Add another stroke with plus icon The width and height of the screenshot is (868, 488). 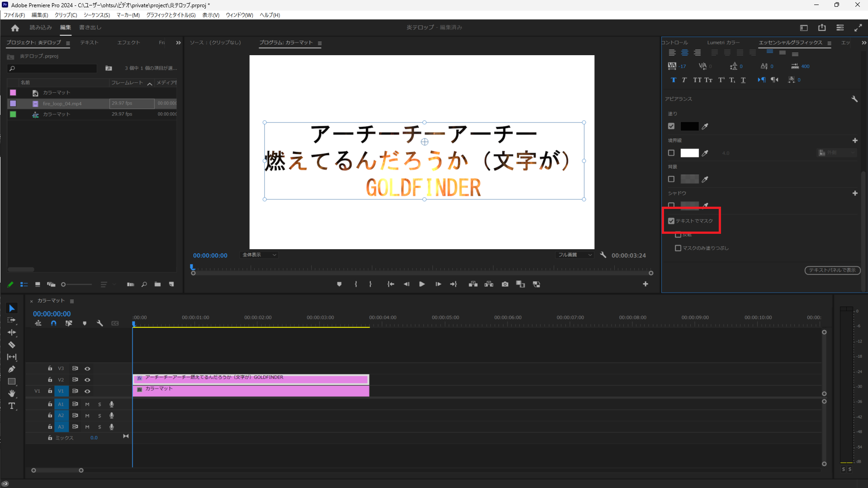(855, 141)
